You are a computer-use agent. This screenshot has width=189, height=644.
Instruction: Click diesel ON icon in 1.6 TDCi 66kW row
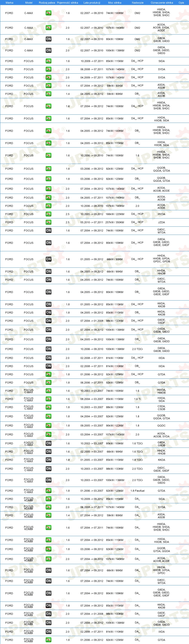tap(49, 451)
